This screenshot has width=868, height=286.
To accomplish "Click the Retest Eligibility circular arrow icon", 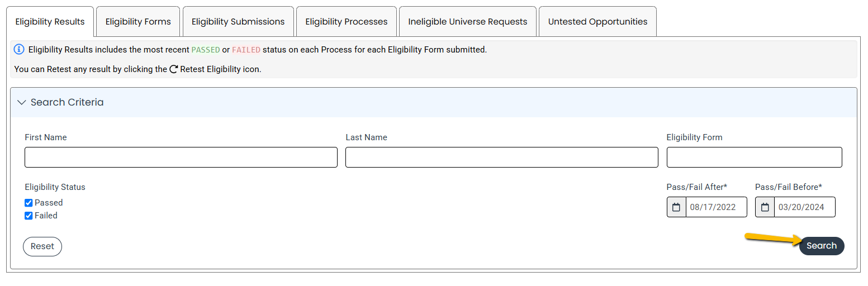I will coord(174,69).
